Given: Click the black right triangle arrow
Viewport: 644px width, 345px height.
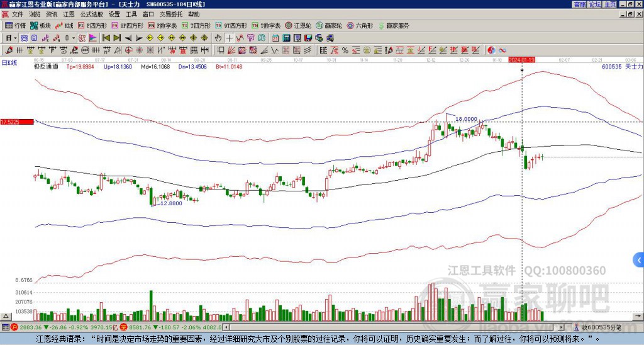Looking at the screenshot, I should tap(139, 38).
